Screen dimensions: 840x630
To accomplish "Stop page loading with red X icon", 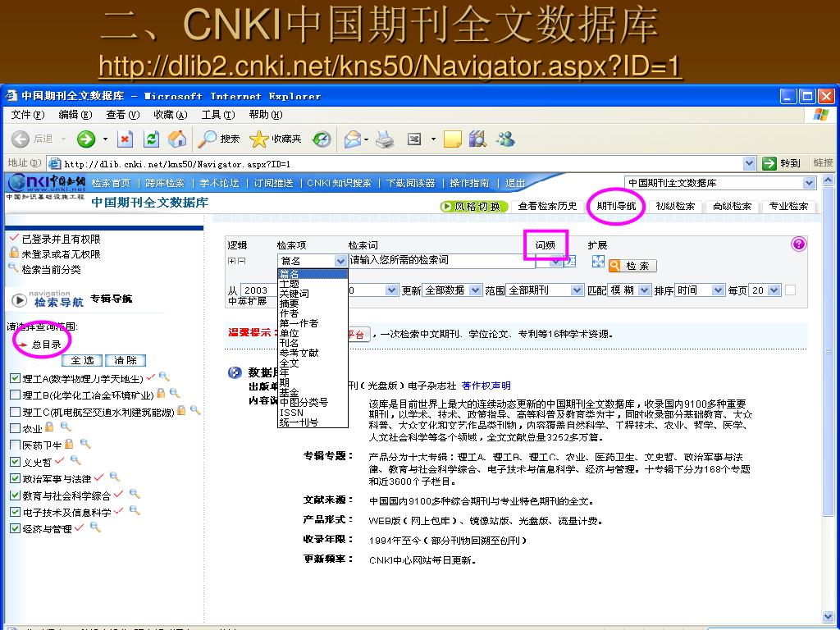I will [x=125, y=139].
